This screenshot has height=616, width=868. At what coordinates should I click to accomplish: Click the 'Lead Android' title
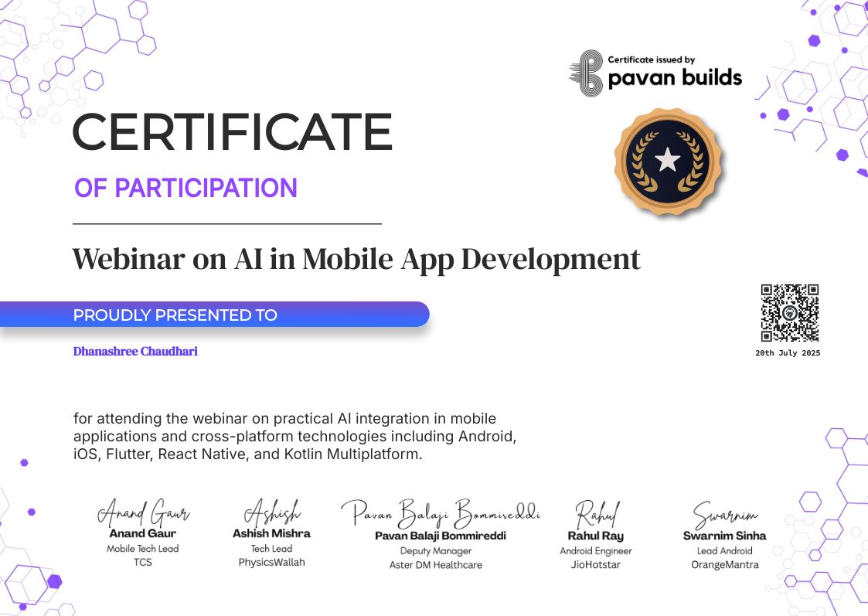coord(725,551)
